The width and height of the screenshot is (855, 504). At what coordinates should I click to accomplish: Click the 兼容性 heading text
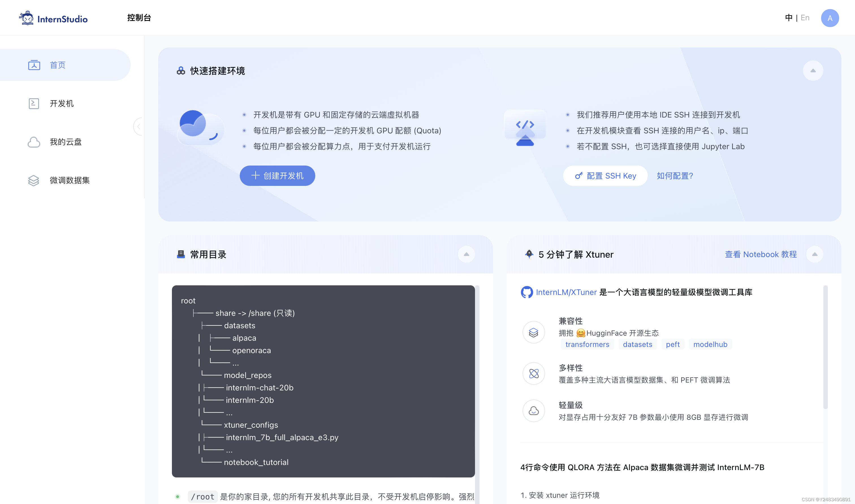click(x=571, y=321)
